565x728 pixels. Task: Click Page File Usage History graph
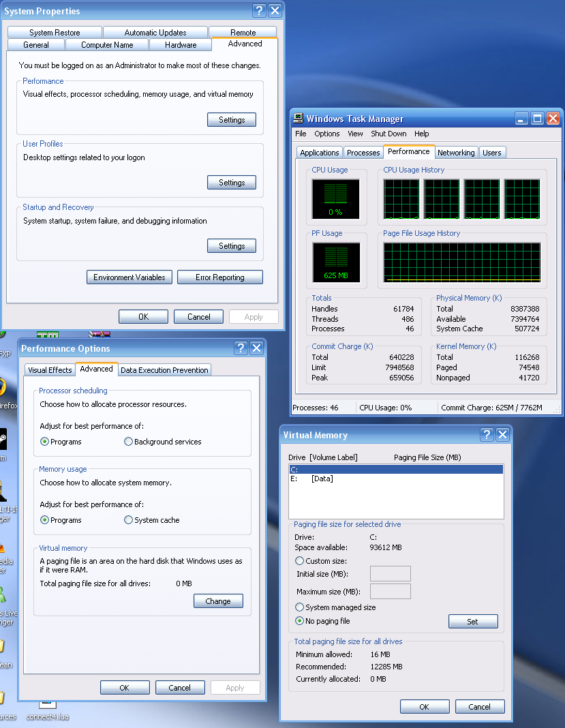462,262
